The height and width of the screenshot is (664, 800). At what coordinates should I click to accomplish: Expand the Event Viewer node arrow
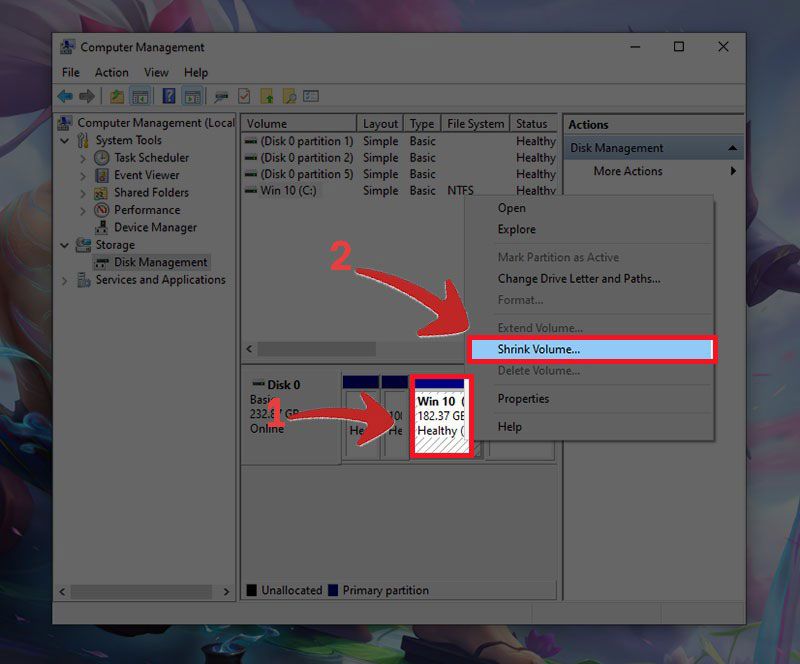pos(83,176)
